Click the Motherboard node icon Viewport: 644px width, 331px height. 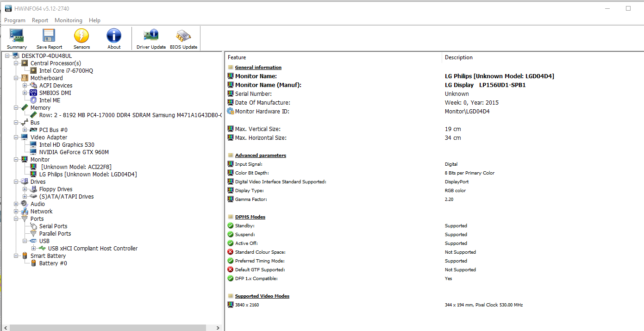25,78
